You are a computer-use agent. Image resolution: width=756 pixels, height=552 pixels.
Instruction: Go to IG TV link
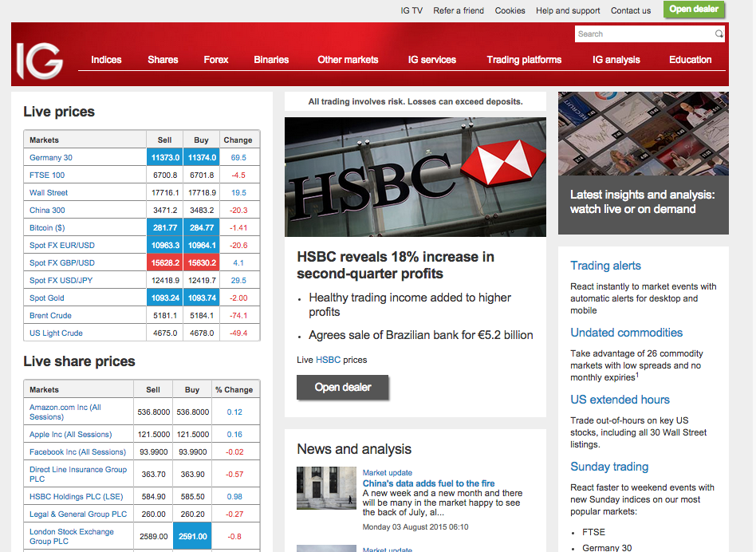(x=411, y=10)
